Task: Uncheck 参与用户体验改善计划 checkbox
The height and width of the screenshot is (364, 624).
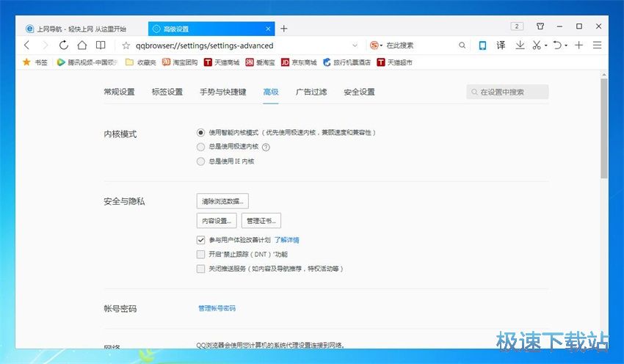Action: click(x=200, y=240)
